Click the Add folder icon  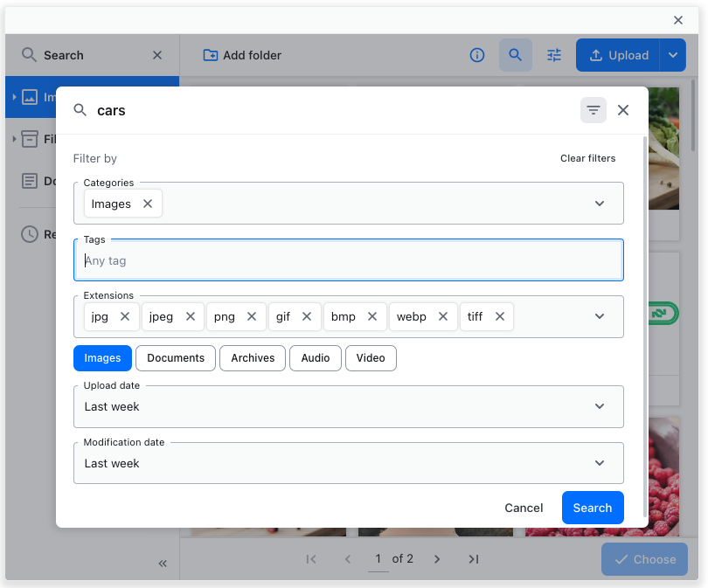click(x=210, y=54)
